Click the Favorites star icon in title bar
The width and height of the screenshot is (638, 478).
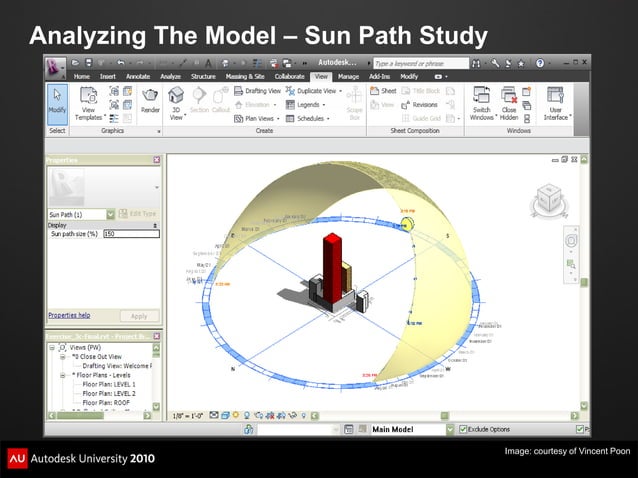point(521,63)
